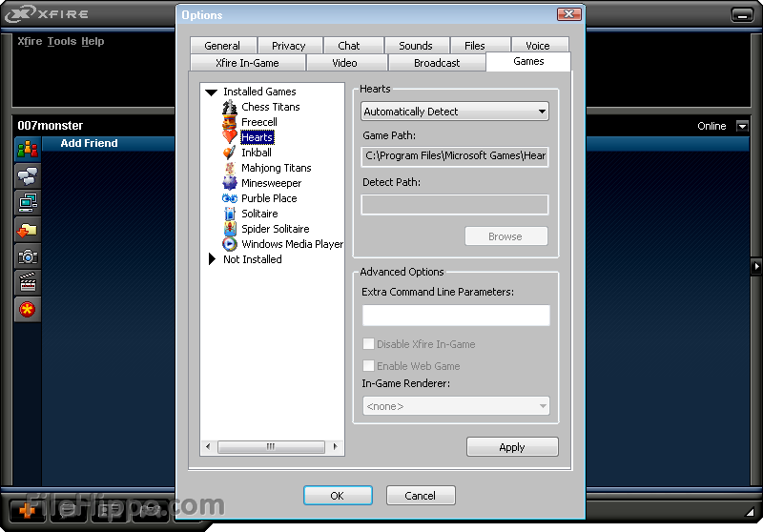Click Add Friend in main window
Image resolution: width=763 pixels, height=532 pixels.
coord(89,143)
